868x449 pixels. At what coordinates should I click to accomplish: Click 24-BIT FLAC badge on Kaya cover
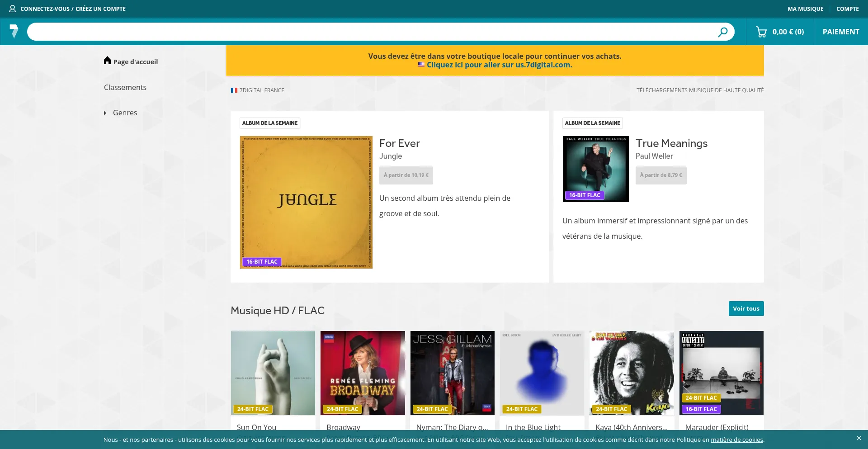[x=611, y=409]
